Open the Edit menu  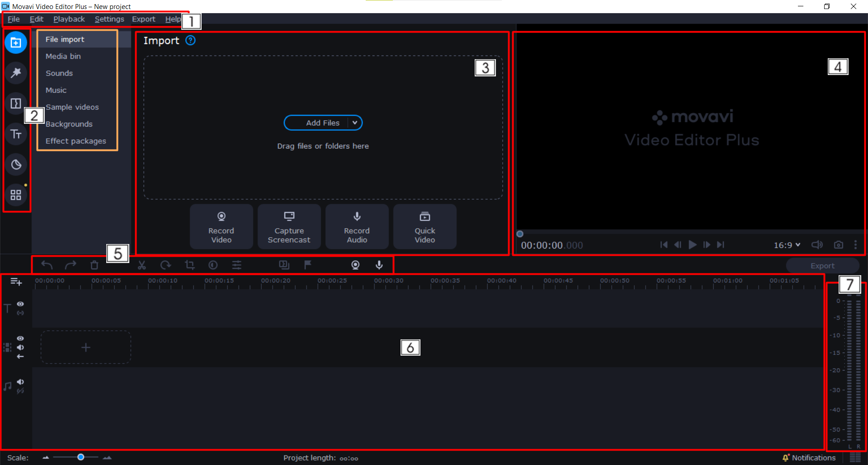coord(37,19)
